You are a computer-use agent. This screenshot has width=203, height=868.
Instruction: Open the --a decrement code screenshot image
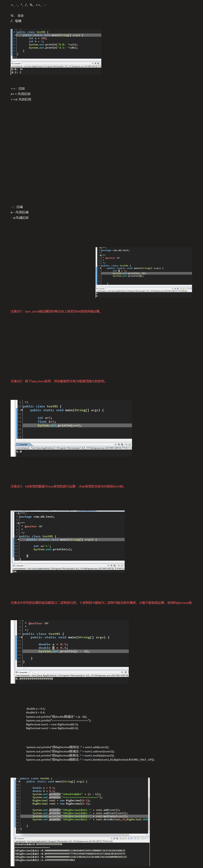(x=144, y=272)
